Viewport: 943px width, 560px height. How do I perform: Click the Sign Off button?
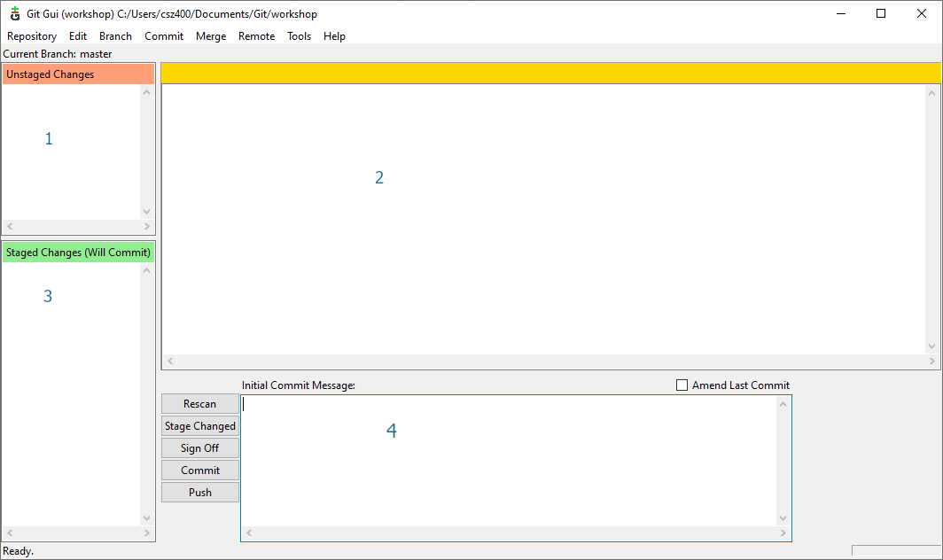click(200, 448)
